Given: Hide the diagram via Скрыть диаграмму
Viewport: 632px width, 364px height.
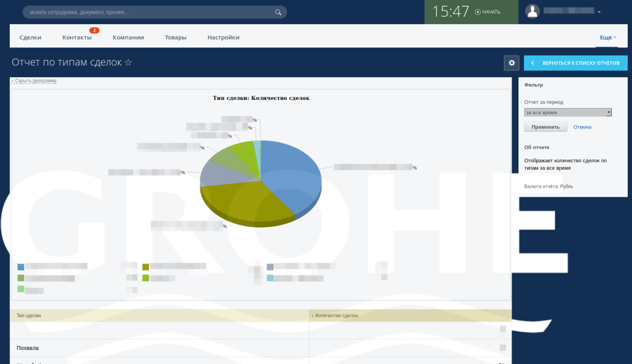Looking at the screenshot, I should coord(34,81).
